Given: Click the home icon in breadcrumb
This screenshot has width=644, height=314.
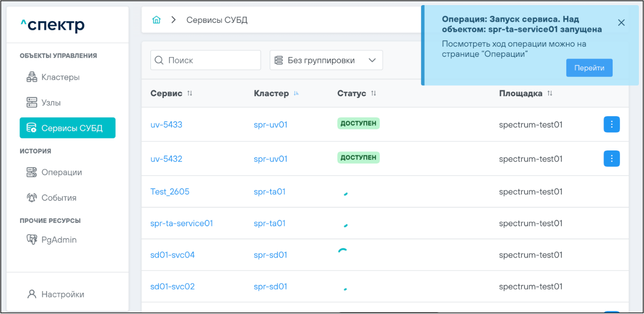Looking at the screenshot, I should point(157,20).
